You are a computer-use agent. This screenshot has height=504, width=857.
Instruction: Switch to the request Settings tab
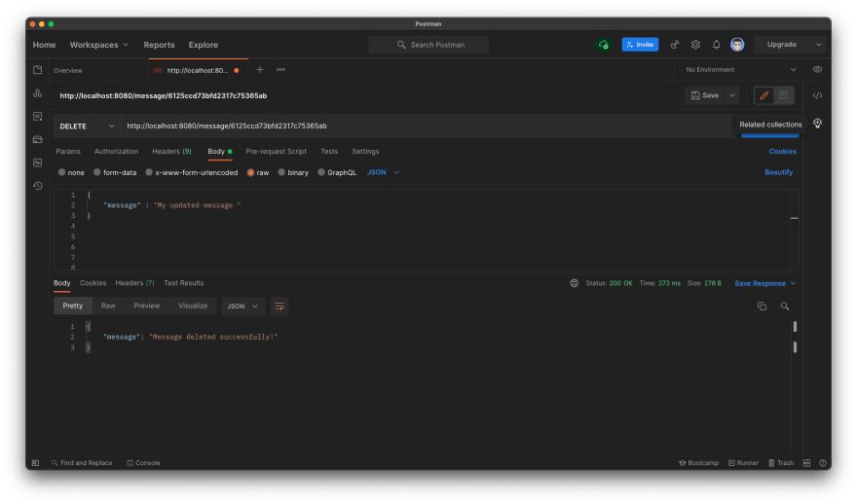[365, 151]
